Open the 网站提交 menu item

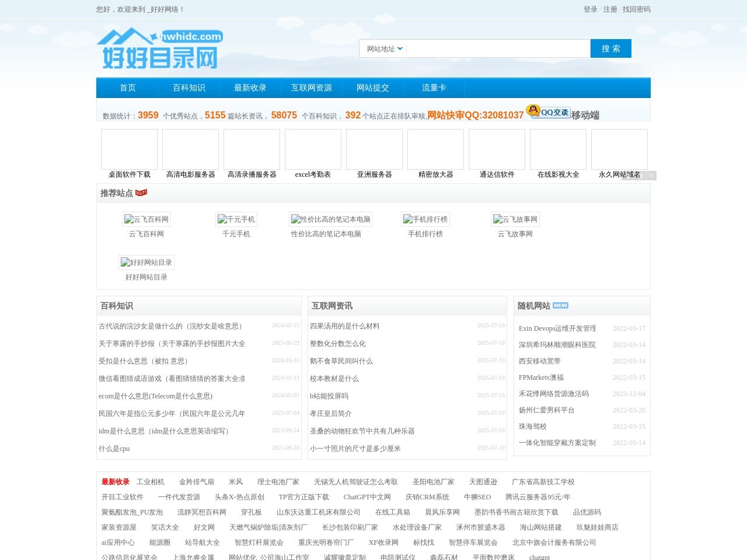point(373,87)
